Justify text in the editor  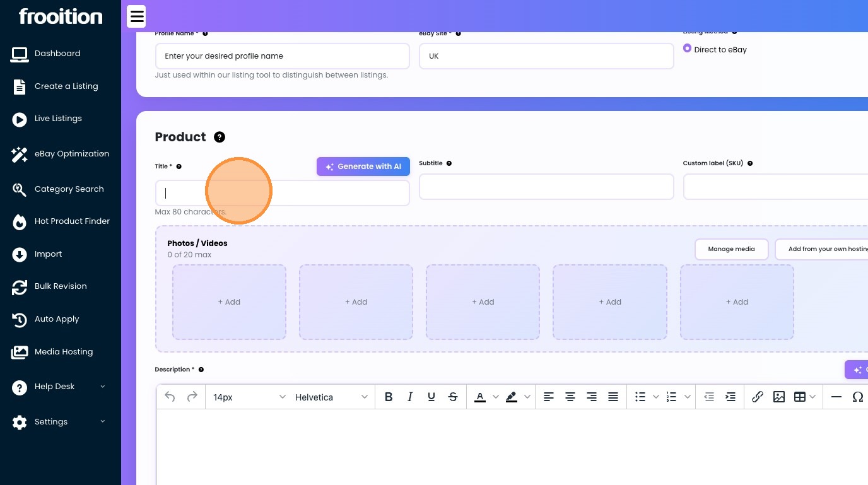(613, 397)
